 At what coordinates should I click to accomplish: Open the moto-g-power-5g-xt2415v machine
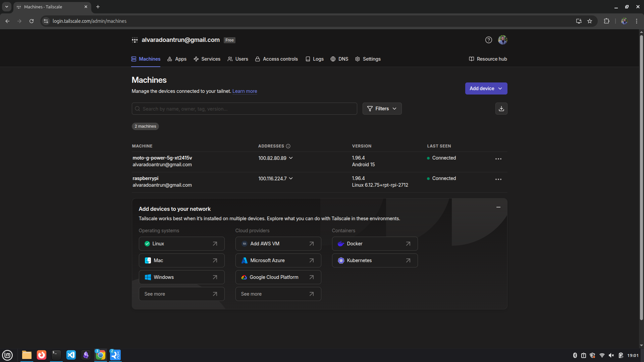point(162,158)
